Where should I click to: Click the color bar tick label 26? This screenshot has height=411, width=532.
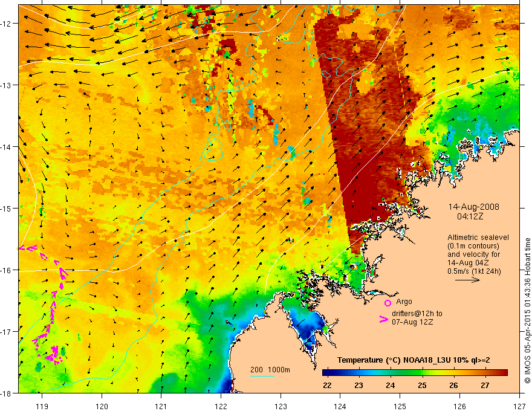coord(453,385)
